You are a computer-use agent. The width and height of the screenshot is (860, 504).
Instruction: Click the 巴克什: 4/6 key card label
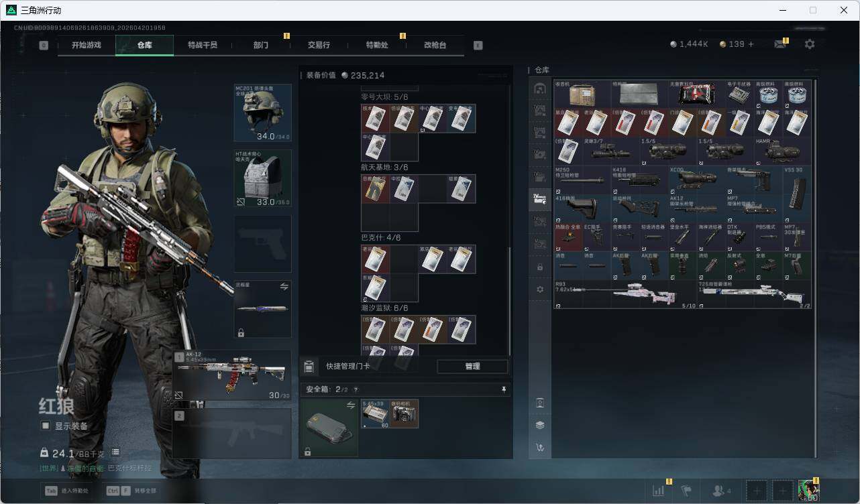tap(381, 238)
